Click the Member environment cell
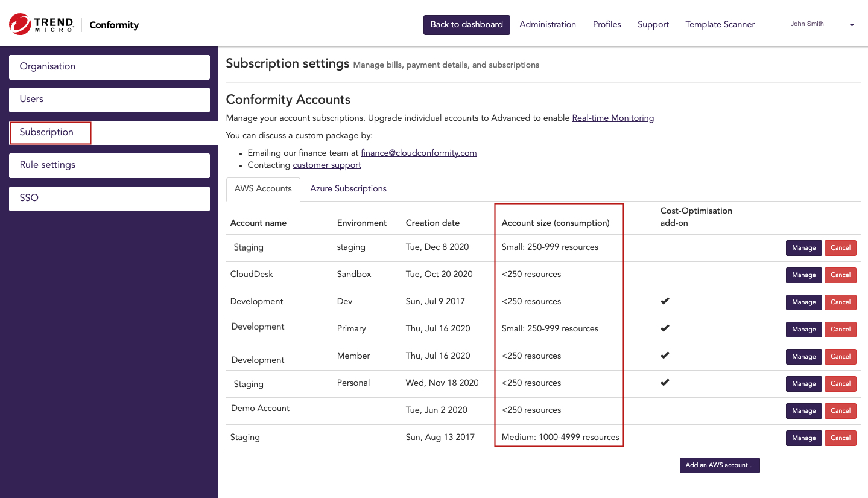 point(353,356)
